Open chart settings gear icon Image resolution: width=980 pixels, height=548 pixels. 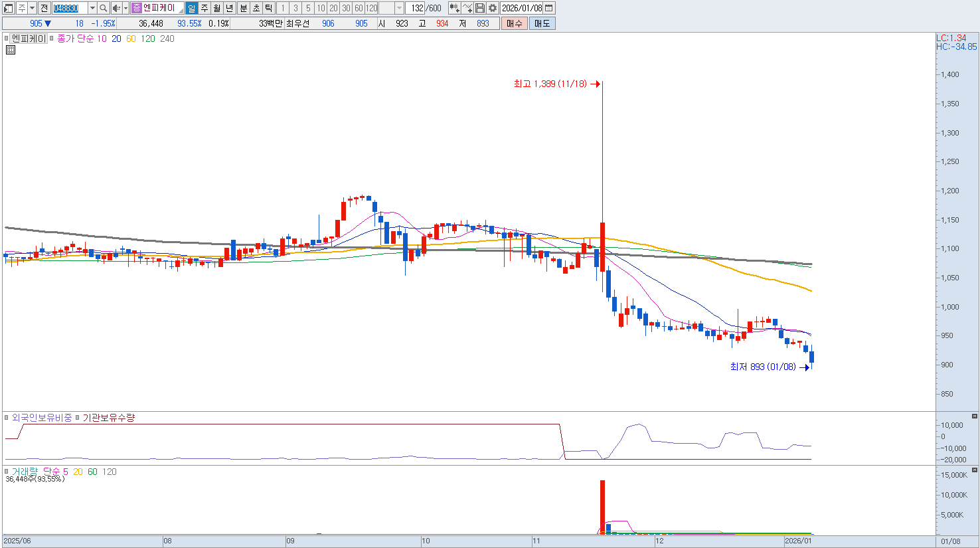492,8
